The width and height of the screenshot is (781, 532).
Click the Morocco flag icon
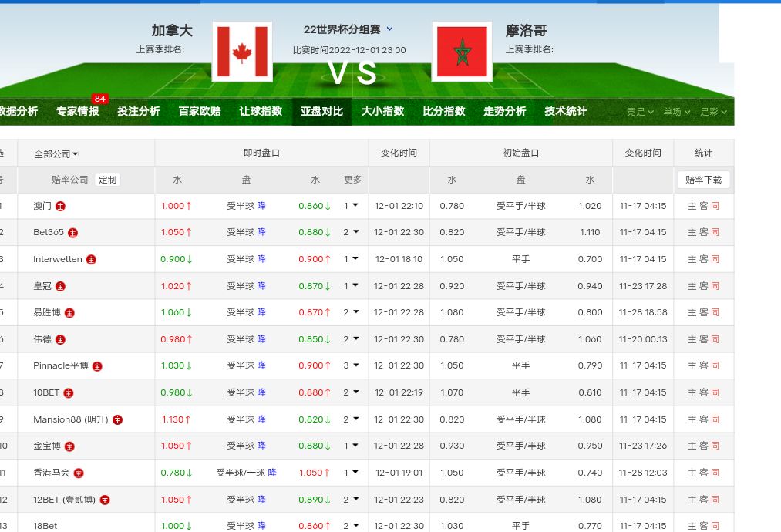pyautogui.click(x=462, y=52)
